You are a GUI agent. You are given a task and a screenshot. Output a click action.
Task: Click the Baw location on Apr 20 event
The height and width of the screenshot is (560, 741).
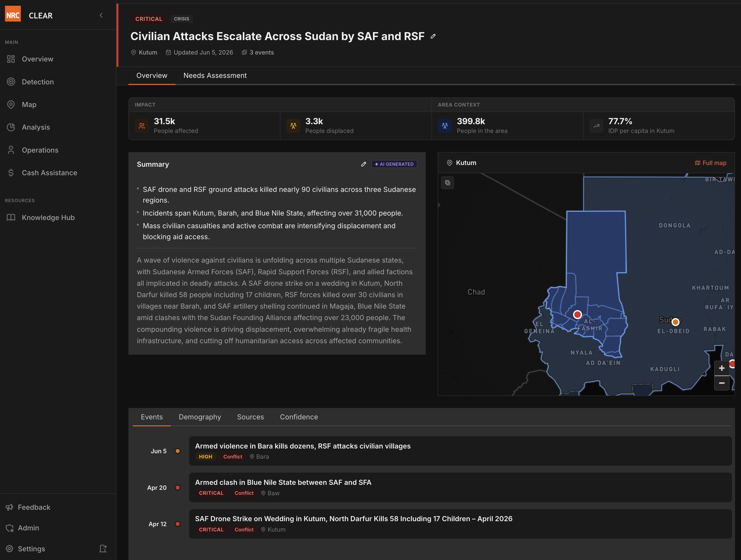pyautogui.click(x=270, y=493)
